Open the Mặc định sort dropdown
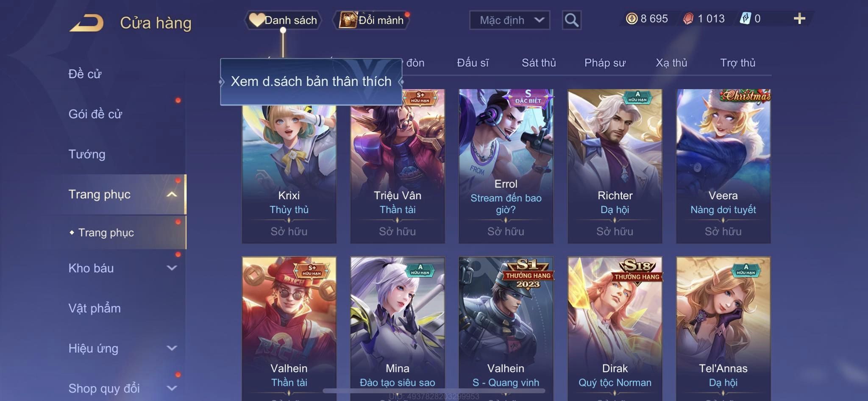The image size is (868, 401). coord(509,20)
